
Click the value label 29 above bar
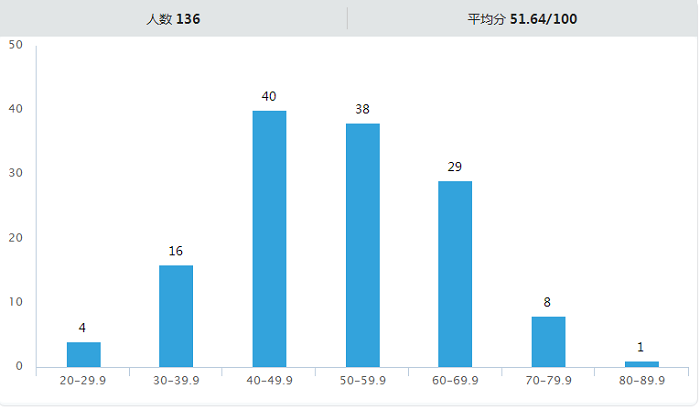click(455, 167)
